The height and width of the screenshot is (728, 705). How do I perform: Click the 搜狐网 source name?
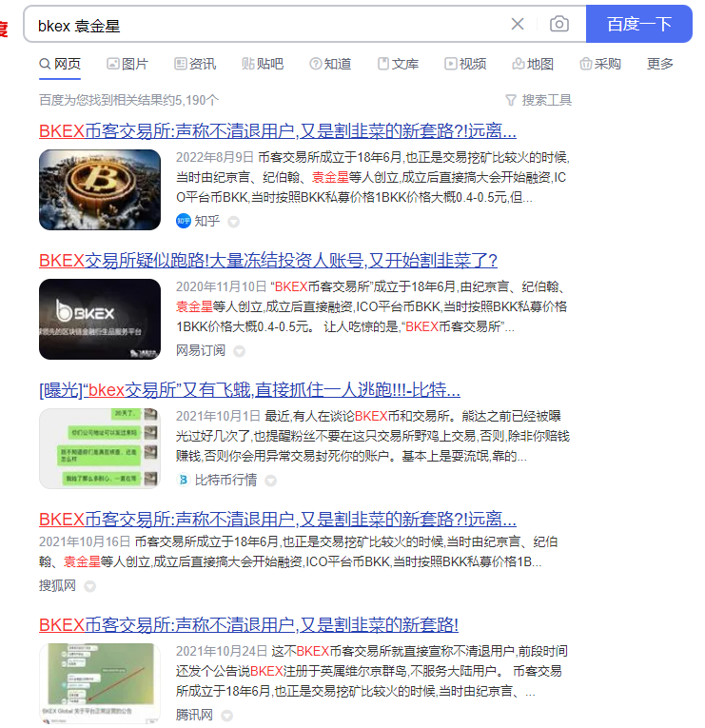[57, 585]
